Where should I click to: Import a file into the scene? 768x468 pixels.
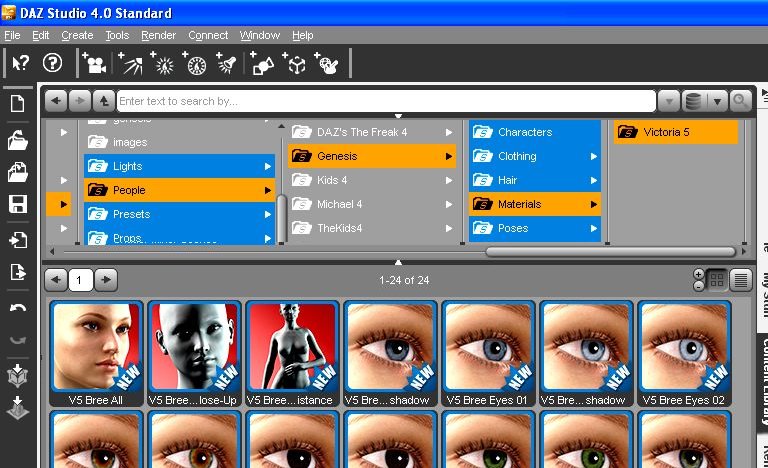click(18, 240)
